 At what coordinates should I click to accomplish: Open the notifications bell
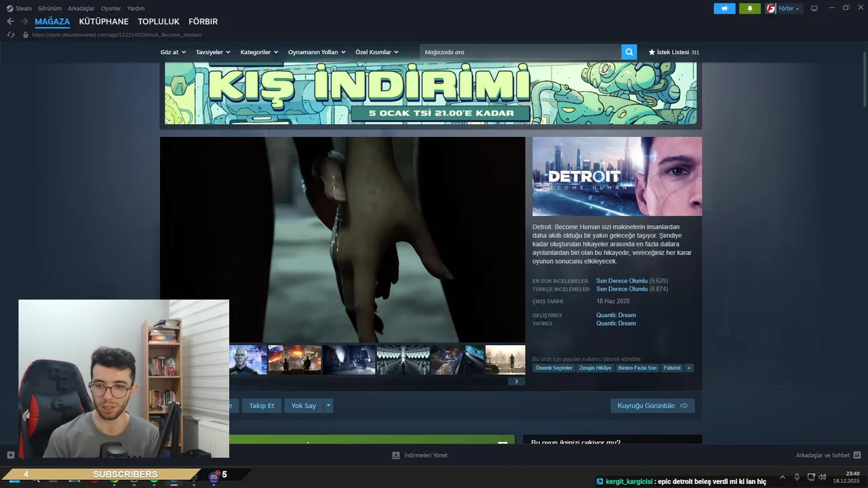[750, 8]
